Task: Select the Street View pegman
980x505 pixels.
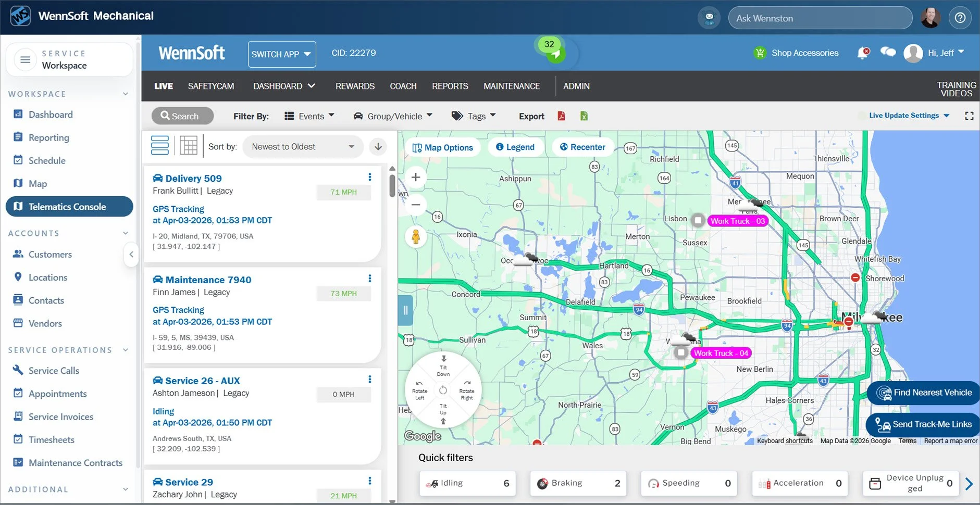Action: 416,237
